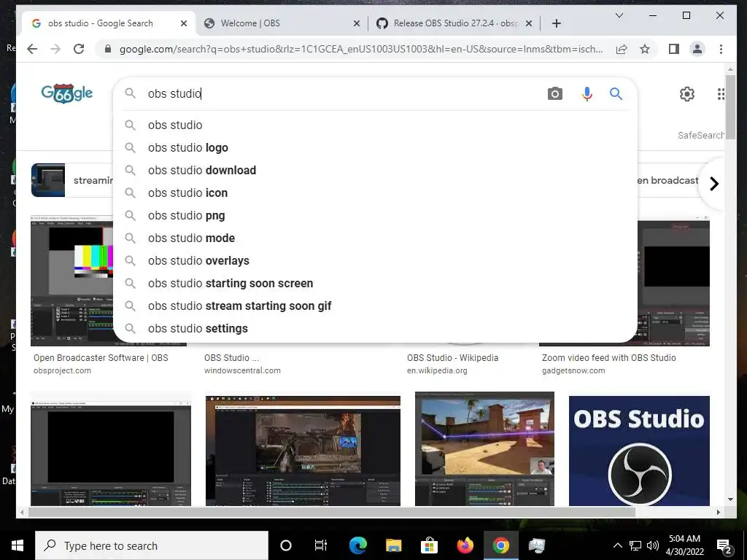The width and height of the screenshot is (747, 560).
Task: Click the lock icon in the address bar
Action: 108,49
